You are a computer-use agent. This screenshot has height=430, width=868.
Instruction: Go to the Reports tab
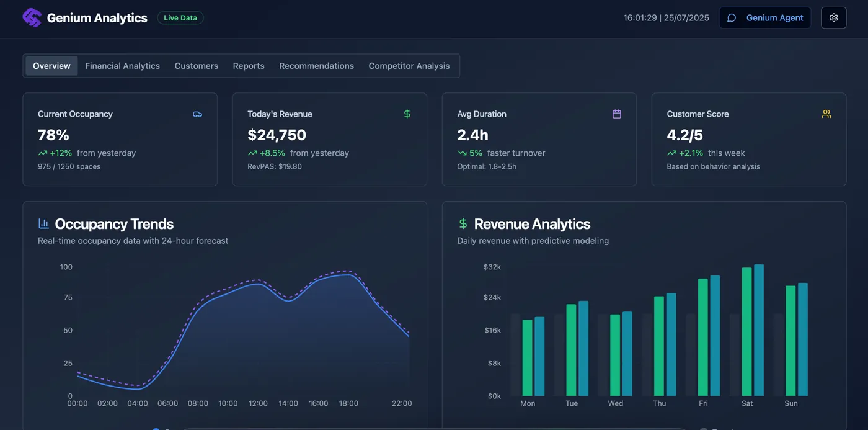point(249,66)
